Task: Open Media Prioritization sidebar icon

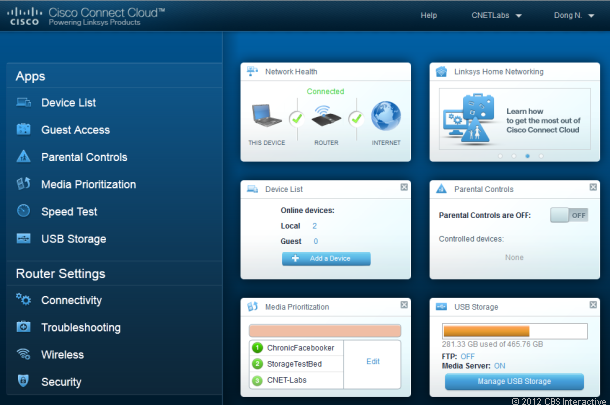Action: coord(23,184)
